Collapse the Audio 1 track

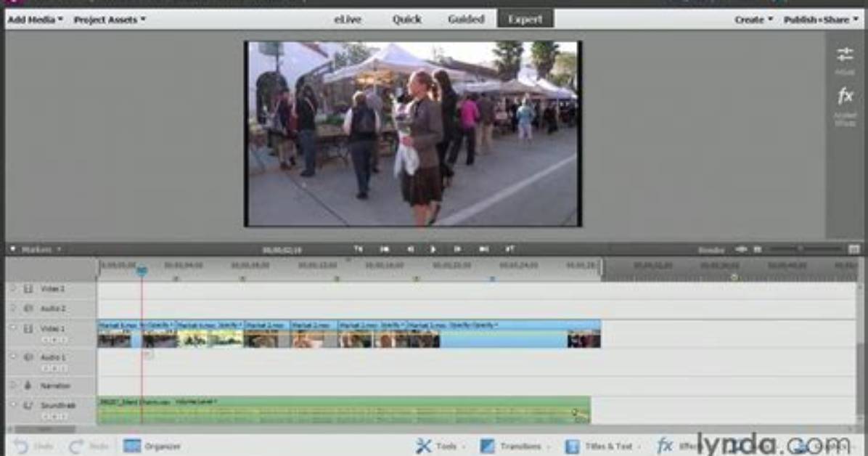point(13,357)
